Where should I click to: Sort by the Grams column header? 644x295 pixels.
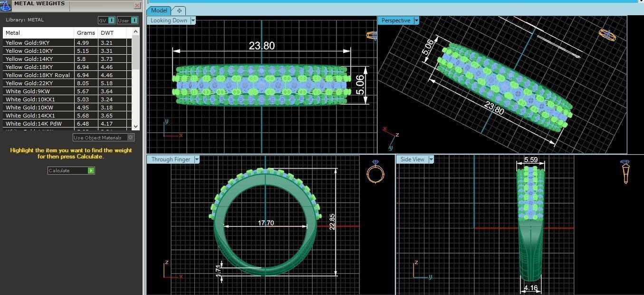click(87, 33)
